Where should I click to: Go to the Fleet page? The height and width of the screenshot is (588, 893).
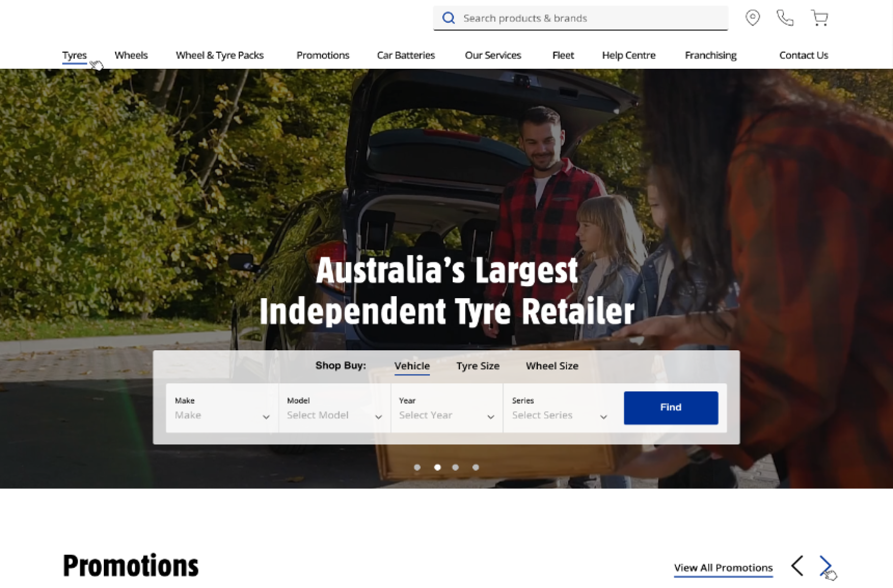click(563, 55)
